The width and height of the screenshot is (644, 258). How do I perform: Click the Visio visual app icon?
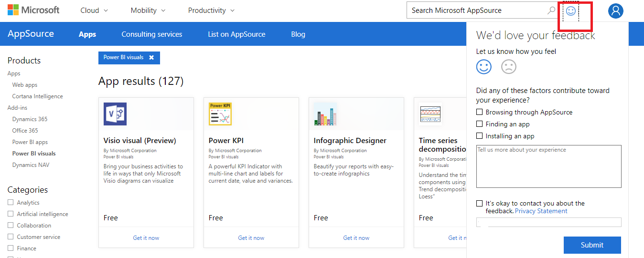pos(115,114)
